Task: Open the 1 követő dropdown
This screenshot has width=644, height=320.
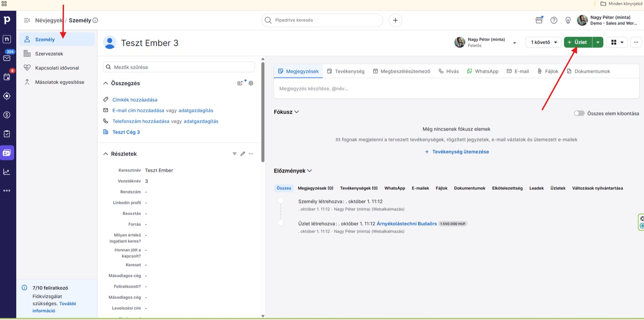Action: tap(543, 42)
